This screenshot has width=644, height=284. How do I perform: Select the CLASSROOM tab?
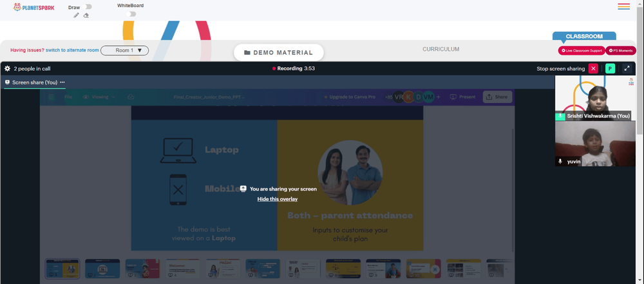pos(584,36)
